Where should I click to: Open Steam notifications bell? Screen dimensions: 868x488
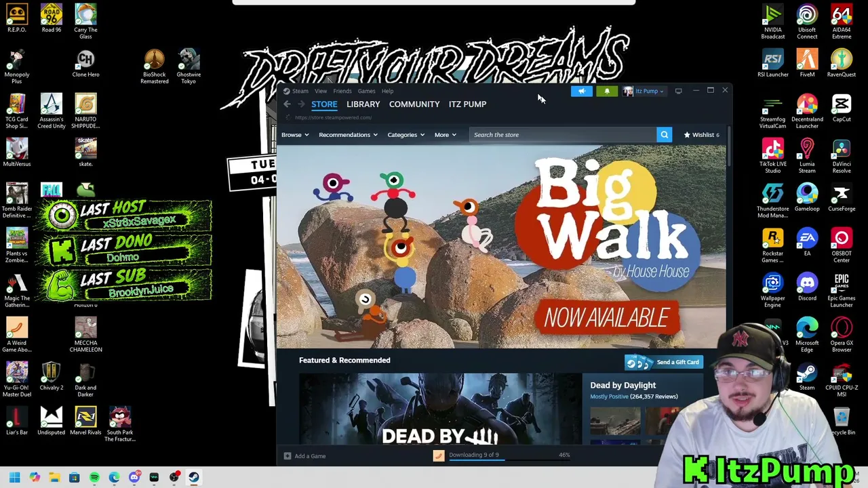pyautogui.click(x=607, y=91)
